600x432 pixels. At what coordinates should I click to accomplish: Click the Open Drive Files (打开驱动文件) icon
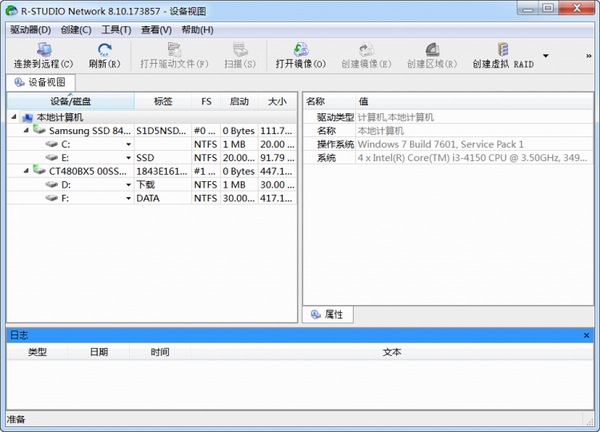point(174,50)
